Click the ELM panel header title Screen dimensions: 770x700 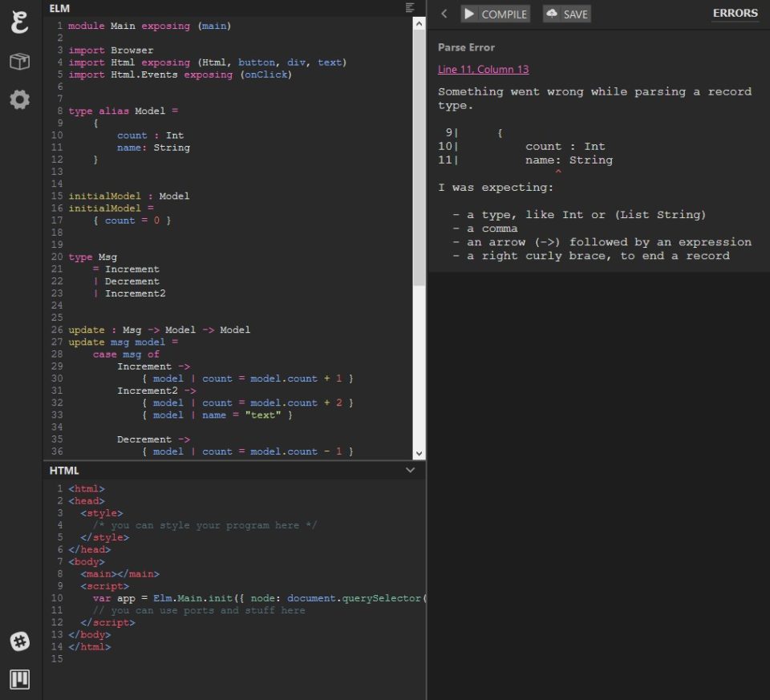pos(60,8)
